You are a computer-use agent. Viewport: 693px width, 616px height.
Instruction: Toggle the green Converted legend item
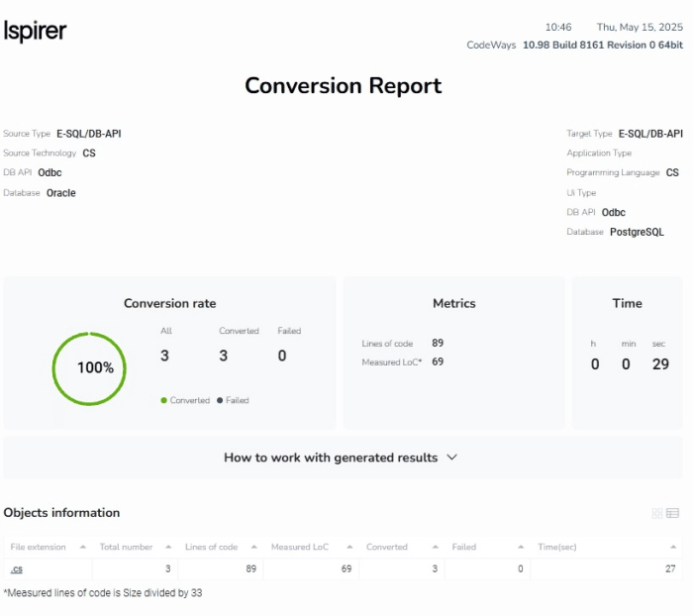pyautogui.click(x=184, y=400)
